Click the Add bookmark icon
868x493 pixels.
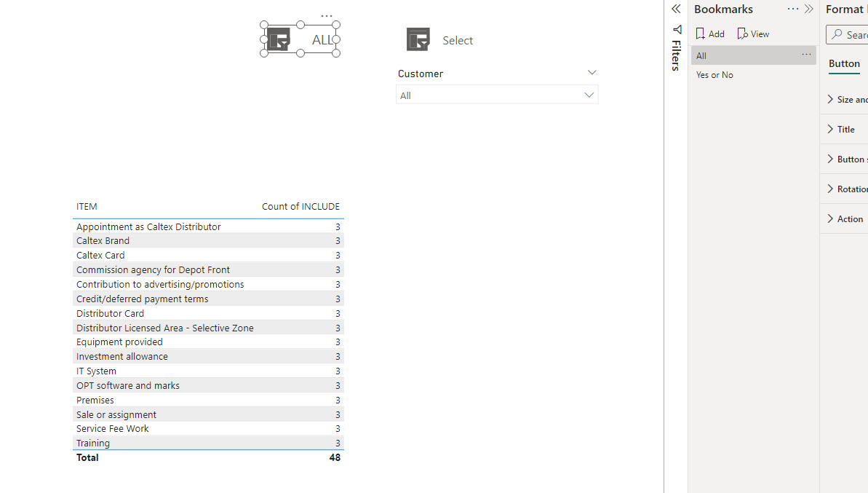[700, 33]
